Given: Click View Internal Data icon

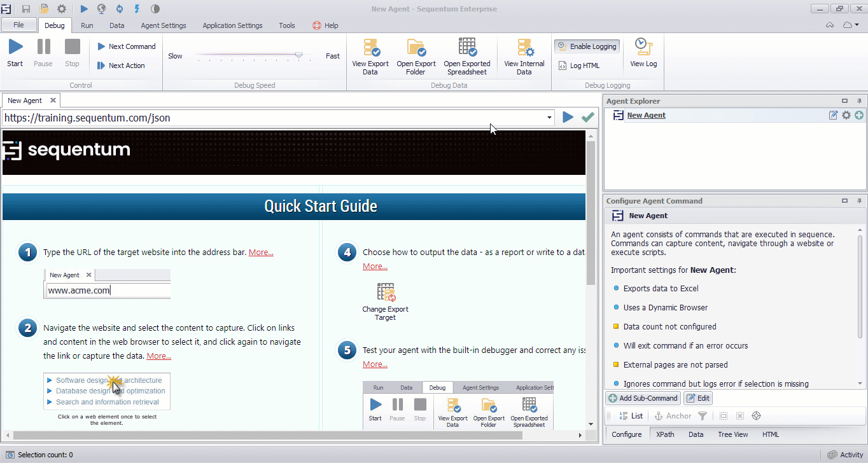Looking at the screenshot, I should (x=524, y=48).
